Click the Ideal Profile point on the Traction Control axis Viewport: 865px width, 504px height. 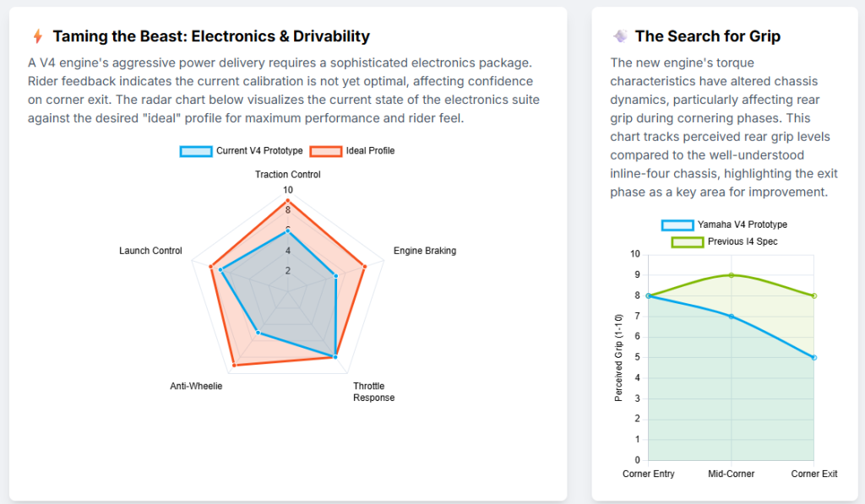288,200
